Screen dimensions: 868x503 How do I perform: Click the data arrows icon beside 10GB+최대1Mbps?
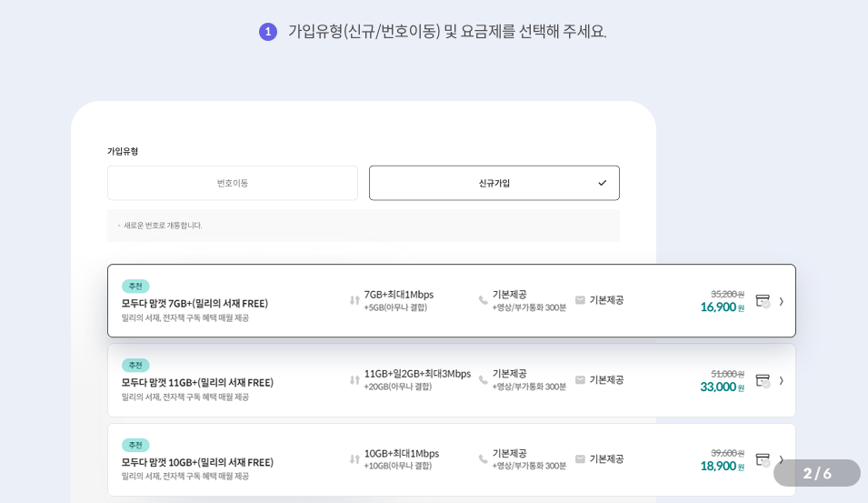tap(354, 459)
